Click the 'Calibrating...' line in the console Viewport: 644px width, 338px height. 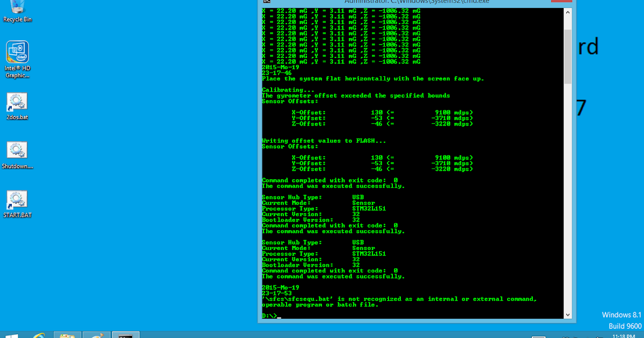point(288,90)
